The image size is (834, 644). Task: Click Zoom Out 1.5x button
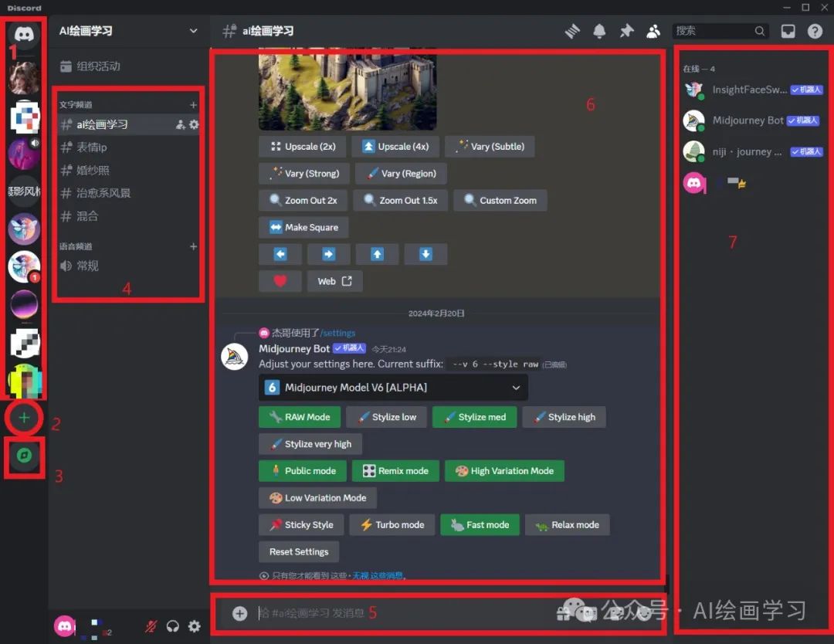coord(401,201)
